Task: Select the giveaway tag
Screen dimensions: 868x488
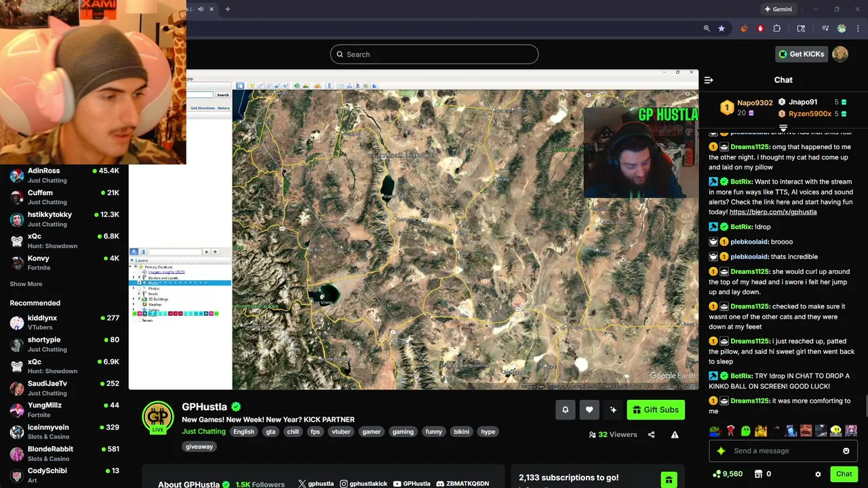Action: click(199, 447)
